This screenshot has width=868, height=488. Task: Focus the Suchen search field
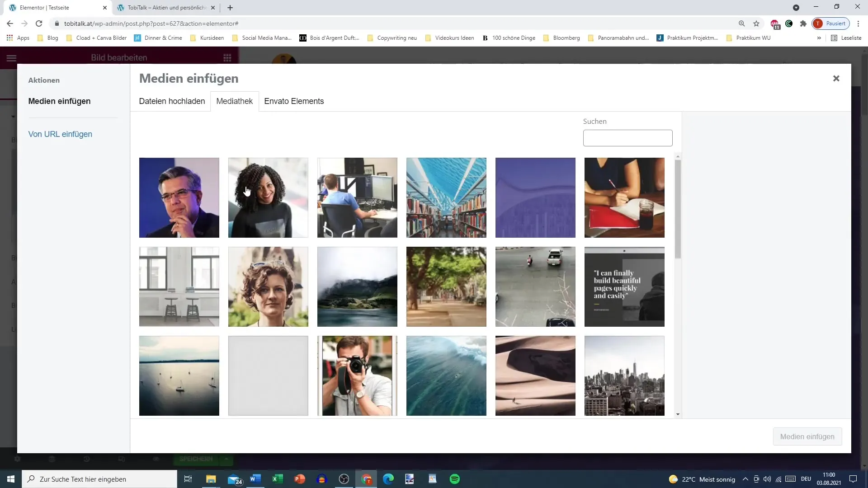tap(627, 138)
